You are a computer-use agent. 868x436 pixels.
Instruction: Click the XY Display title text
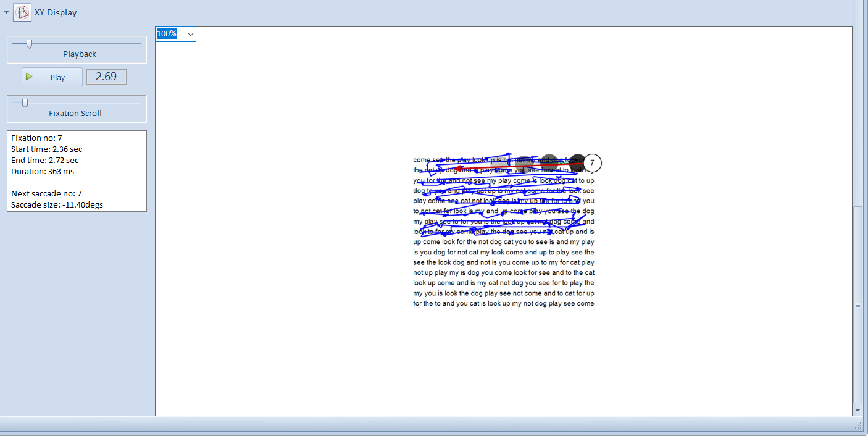pyautogui.click(x=56, y=12)
